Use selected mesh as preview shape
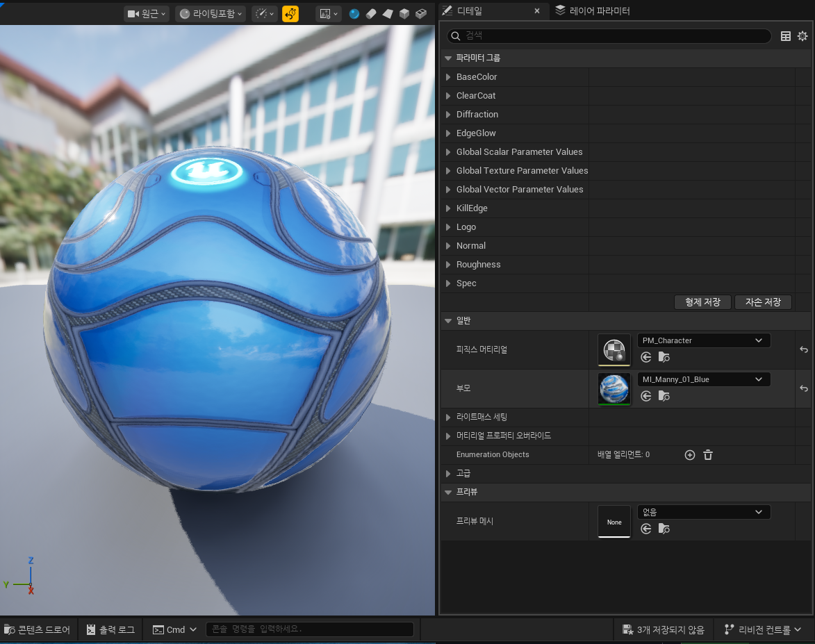 pos(421,13)
